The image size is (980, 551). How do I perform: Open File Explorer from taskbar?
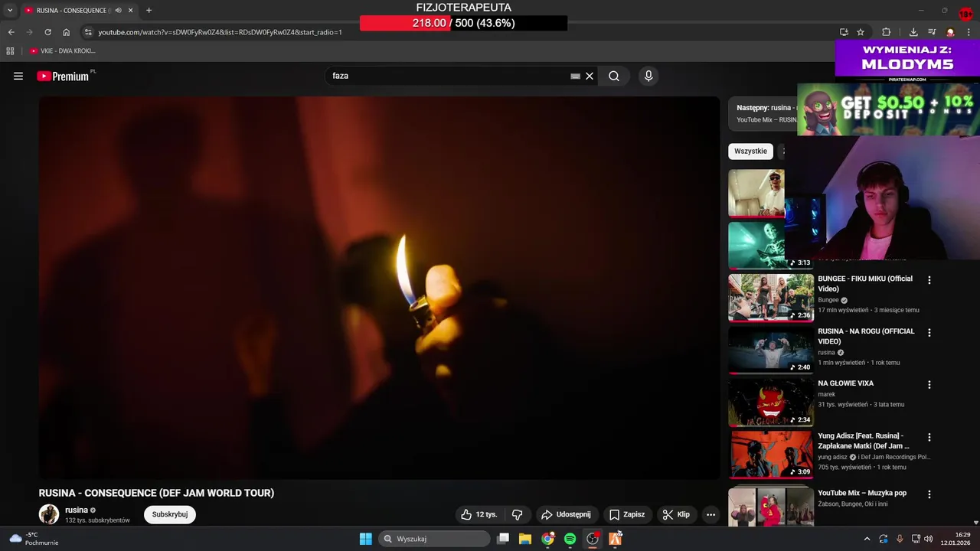point(525,539)
